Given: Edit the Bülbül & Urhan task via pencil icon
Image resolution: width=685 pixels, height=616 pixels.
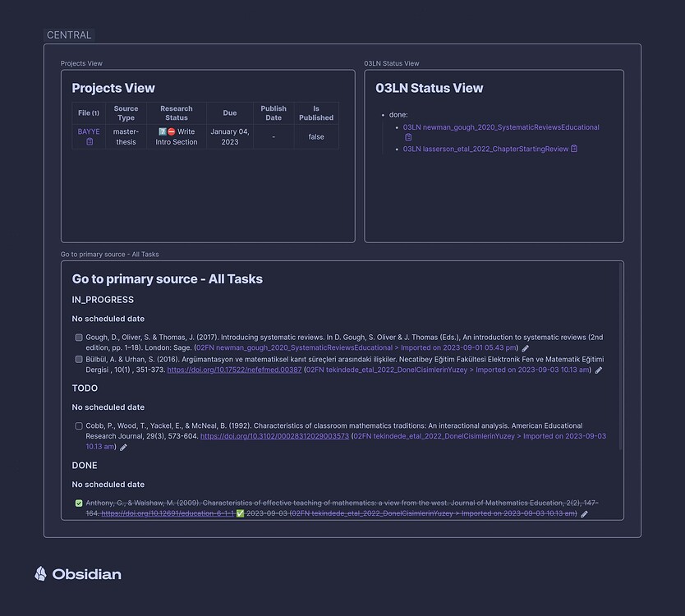Looking at the screenshot, I should 599,370.
